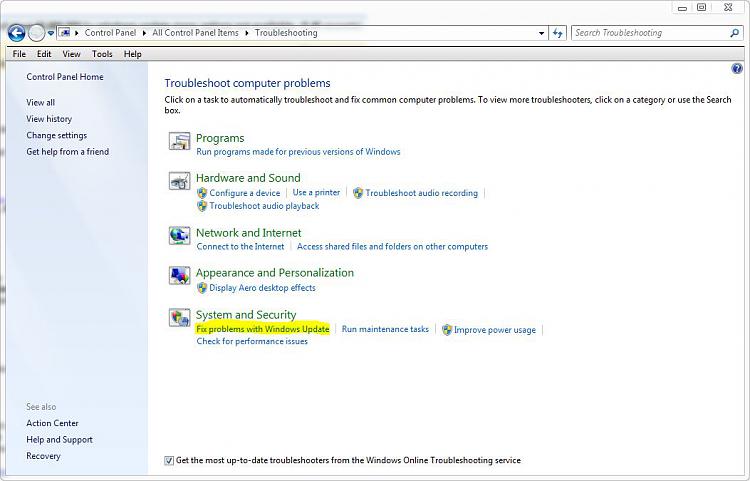This screenshot has height=481, width=750.
Task: Click the Forward navigation arrow button
Action: click(x=36, y=33)
